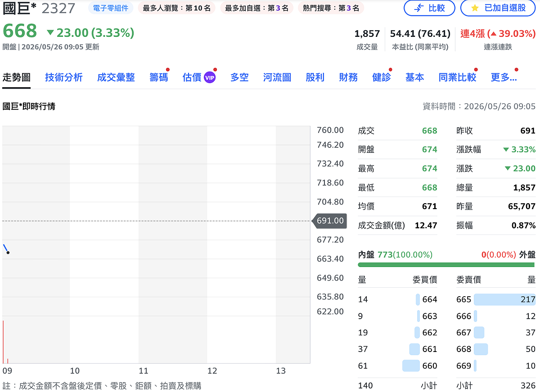Click the 760.00 top price axis label
540x392 pixels.
click(x=330, y=130)
